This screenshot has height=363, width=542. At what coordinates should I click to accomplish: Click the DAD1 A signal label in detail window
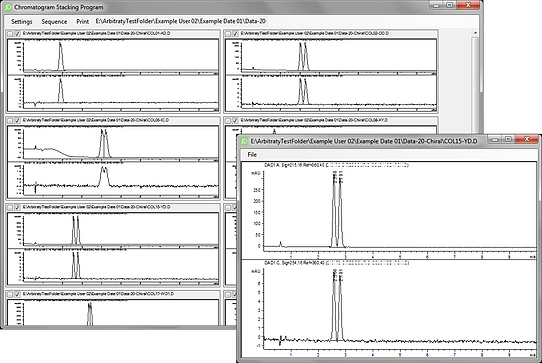[336, 166]
